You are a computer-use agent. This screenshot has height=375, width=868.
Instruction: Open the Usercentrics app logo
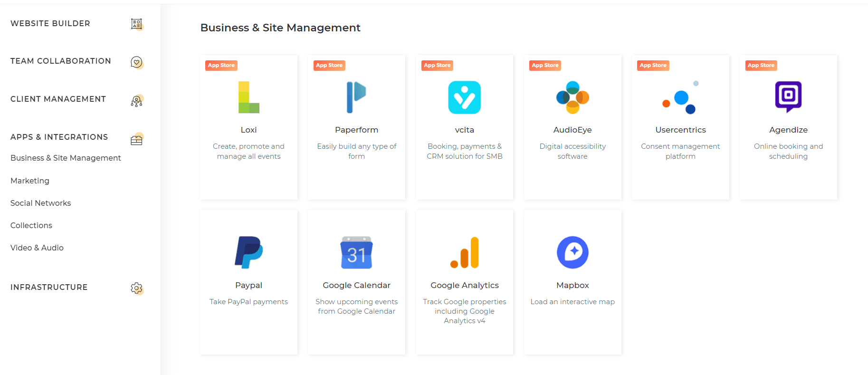click(680, 97)
